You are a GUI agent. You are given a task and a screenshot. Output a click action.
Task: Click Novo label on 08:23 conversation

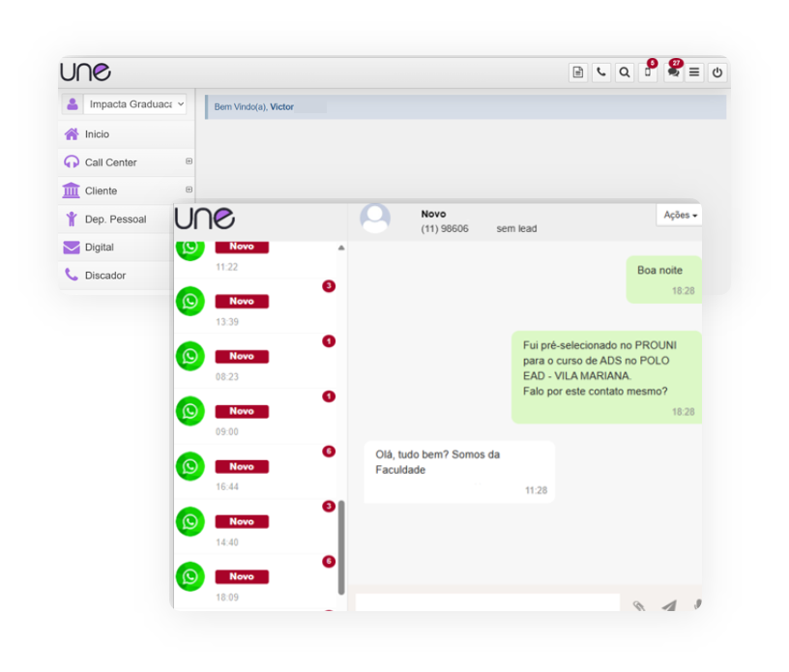242,357
